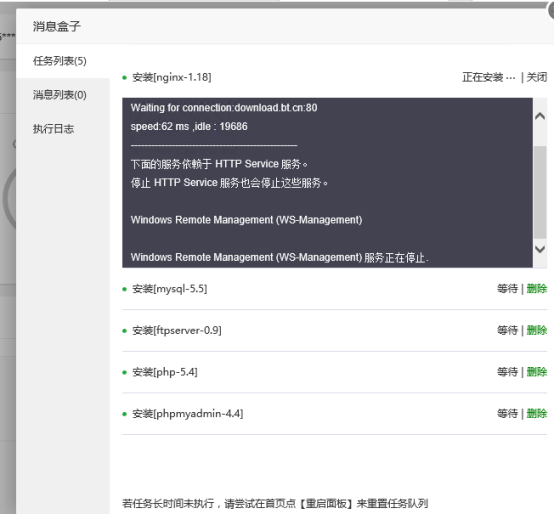Select the 安装[mysql-5.5] task entry
The height and width of the screenshot is (514, 554).
(170, 289)
